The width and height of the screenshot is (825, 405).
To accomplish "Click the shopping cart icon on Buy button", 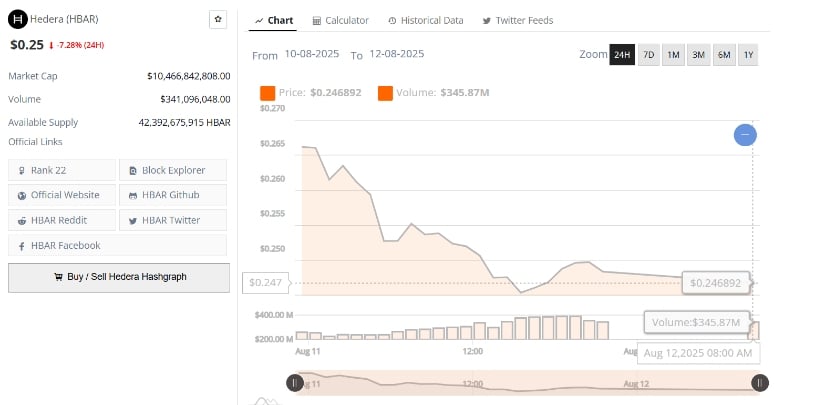I will point(58,277).
